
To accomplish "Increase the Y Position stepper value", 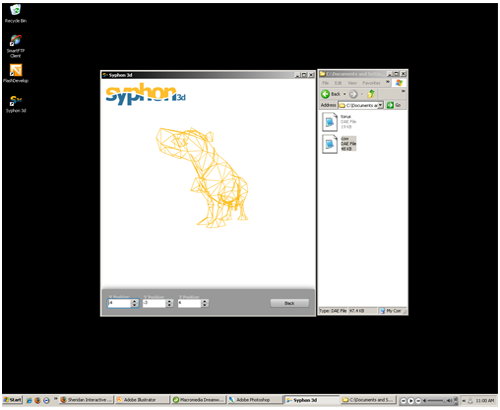I will [x=169, y=301].
